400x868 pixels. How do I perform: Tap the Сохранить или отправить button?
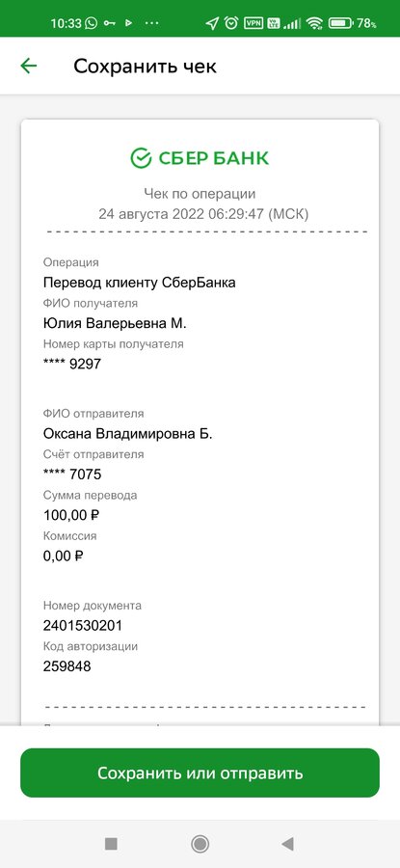pos(200,773)
